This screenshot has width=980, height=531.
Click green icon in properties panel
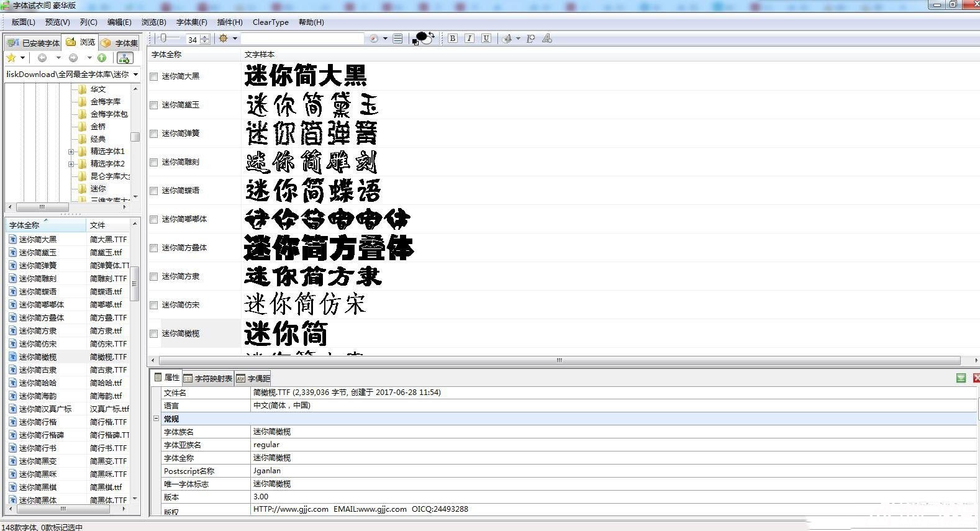click(961, 378)
